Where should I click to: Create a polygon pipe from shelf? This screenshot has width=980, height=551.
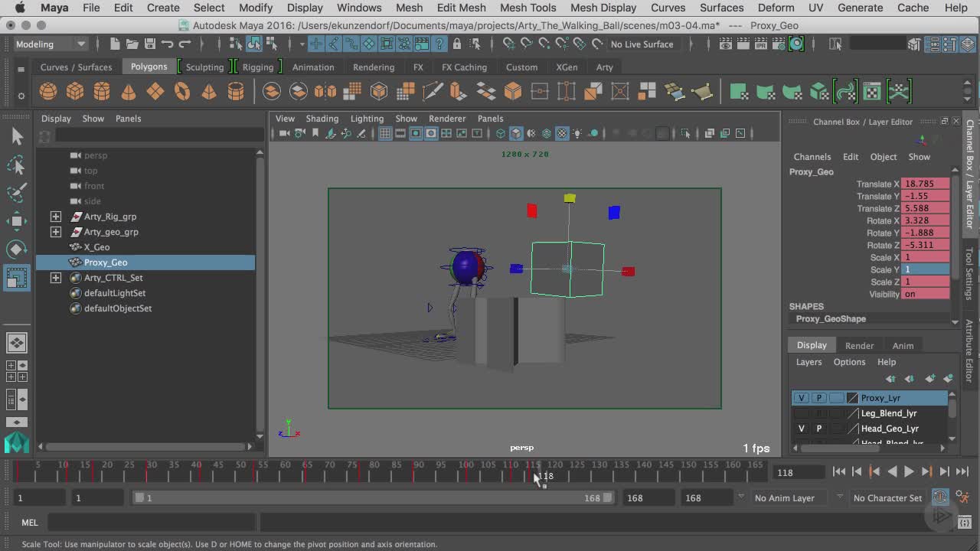pos(236,92)
